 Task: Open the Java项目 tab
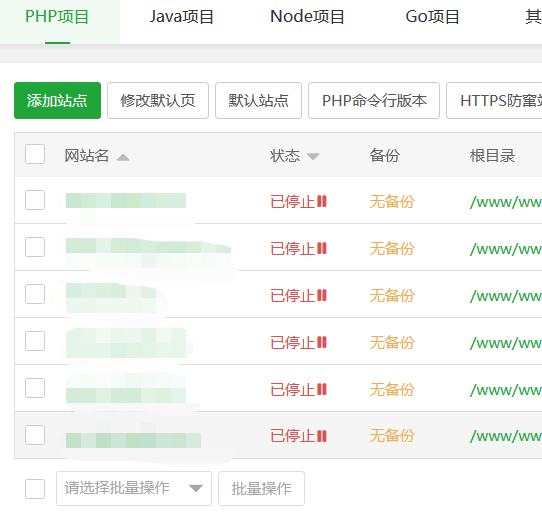tap(182, 17)
